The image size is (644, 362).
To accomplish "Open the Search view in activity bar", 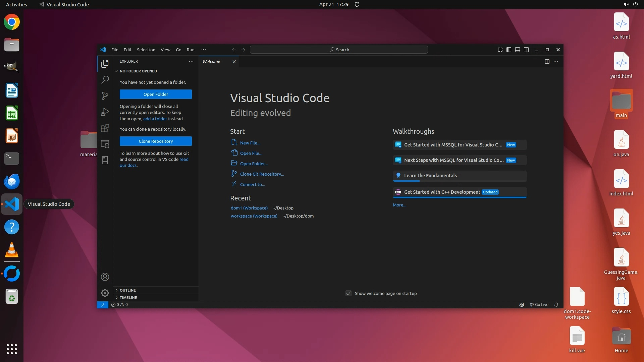I will coord(105,79).
